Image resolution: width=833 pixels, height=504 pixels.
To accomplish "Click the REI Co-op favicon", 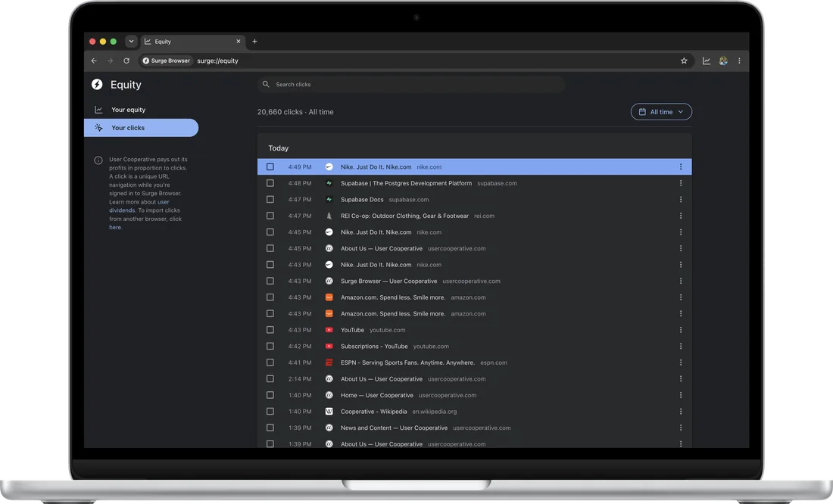I will 329,216.
